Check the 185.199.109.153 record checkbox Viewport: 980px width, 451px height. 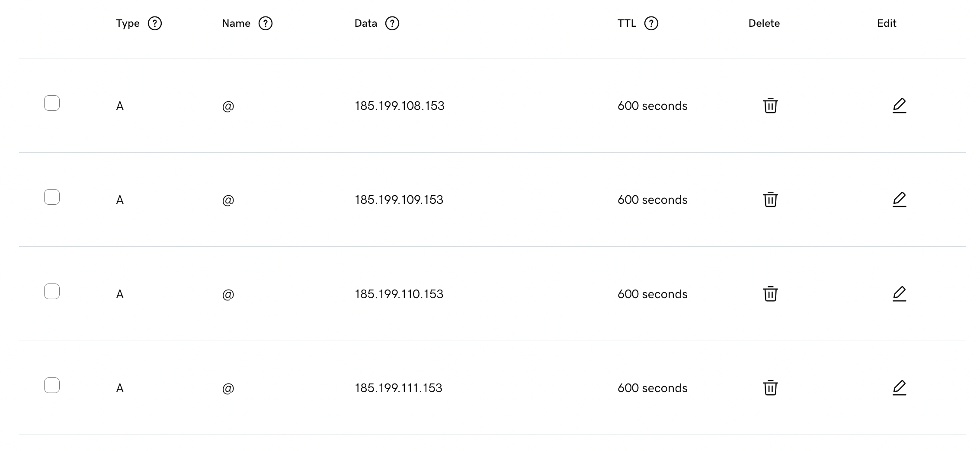tap(52, 197)
